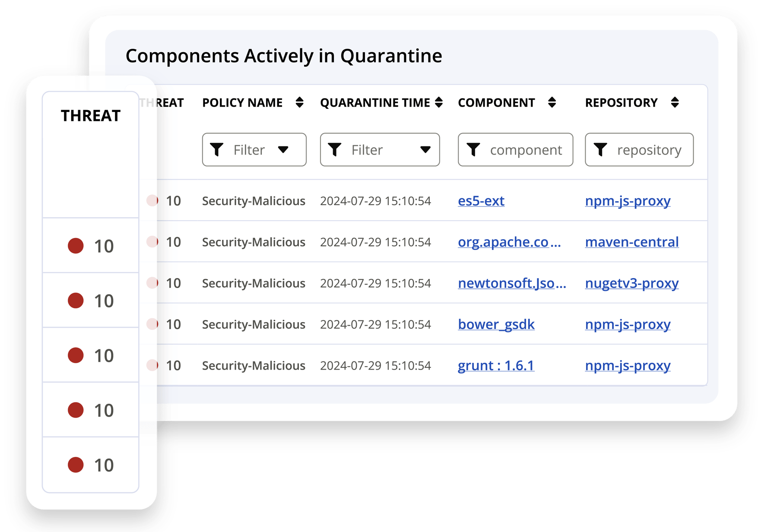Viewport: 758px width, 532px height.
Task: Open the POLICY NAME Filter dropdown
Action: click(x=254, y=149)
